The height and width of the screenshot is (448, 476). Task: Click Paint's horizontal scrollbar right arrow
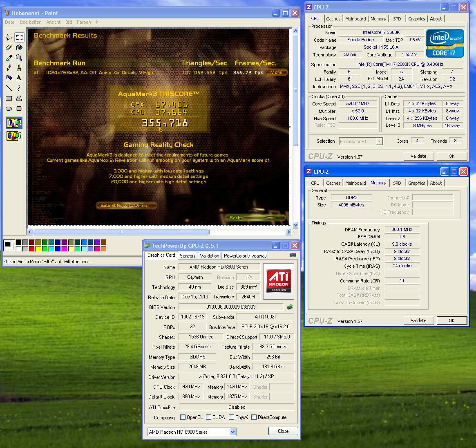click(x=289, y=232)
